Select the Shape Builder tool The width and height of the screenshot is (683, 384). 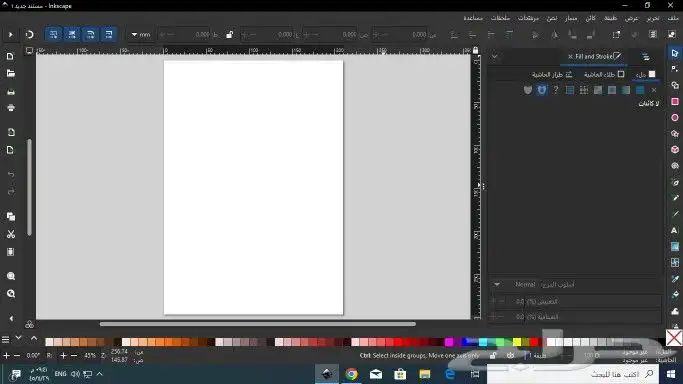[x=675, y=85]
